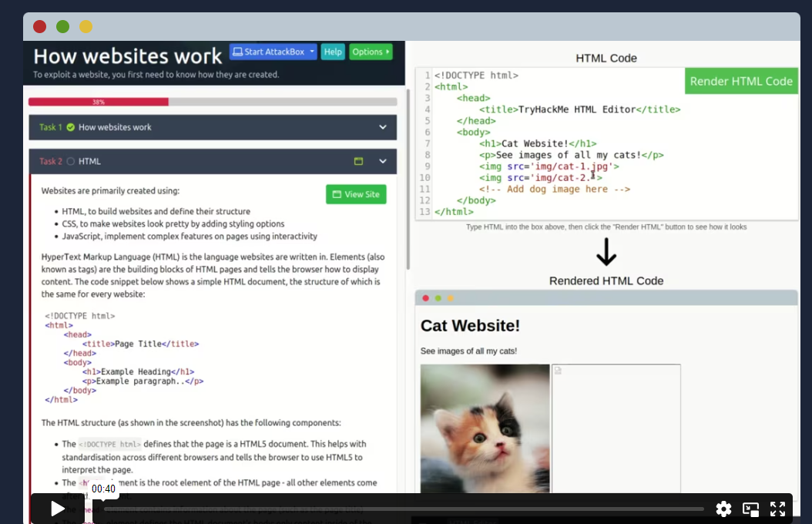812x524 pixels.
Task: Click the View Site button
Action: point(356,194)
